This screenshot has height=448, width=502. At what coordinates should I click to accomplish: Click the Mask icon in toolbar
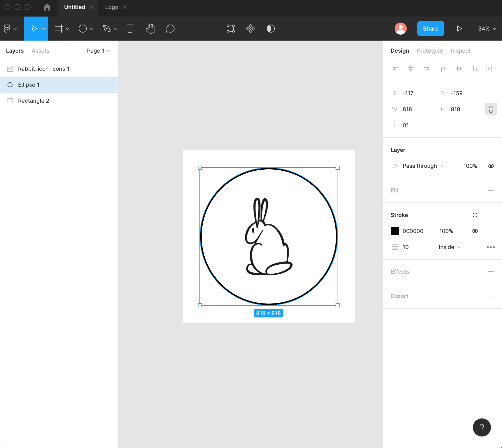tap(271, 29)
